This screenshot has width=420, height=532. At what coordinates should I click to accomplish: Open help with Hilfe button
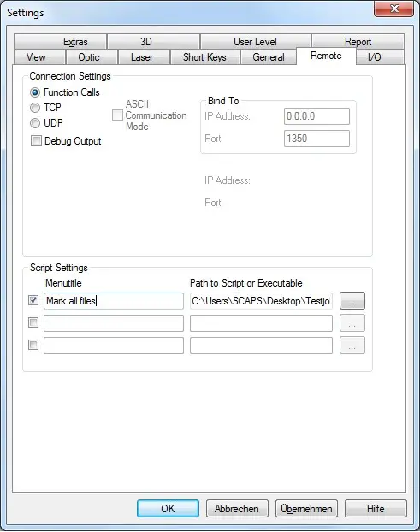tap(376, 508)
